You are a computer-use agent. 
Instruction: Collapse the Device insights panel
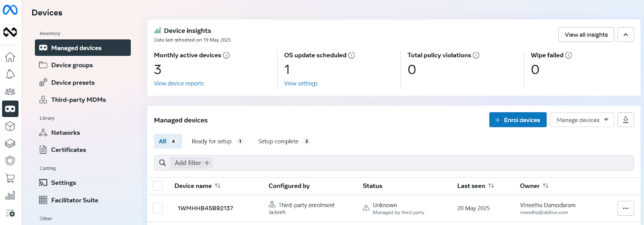pos(625,35)
